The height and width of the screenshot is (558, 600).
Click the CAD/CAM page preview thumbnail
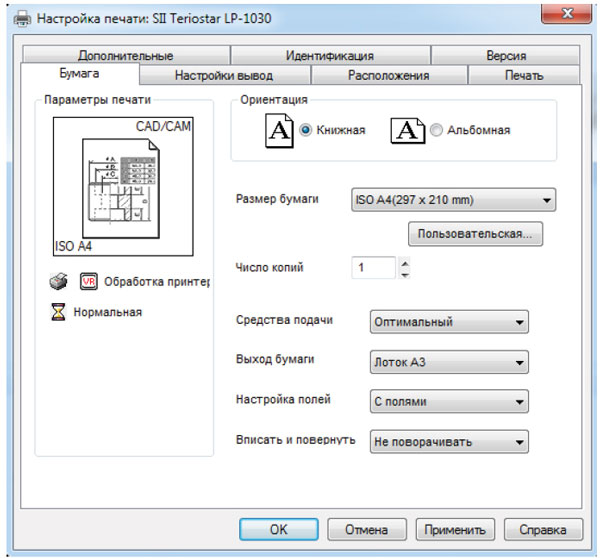tap(122, 187)
